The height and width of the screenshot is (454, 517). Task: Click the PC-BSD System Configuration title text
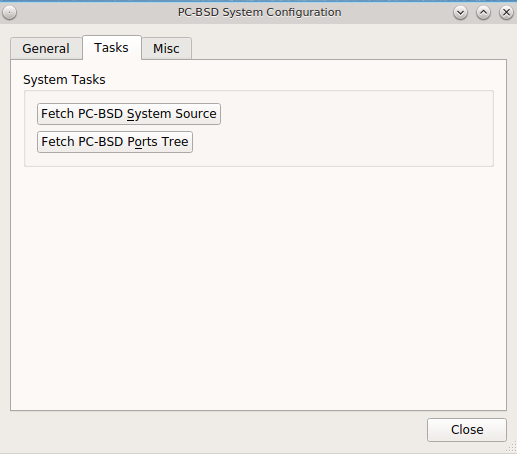(259, 12)
